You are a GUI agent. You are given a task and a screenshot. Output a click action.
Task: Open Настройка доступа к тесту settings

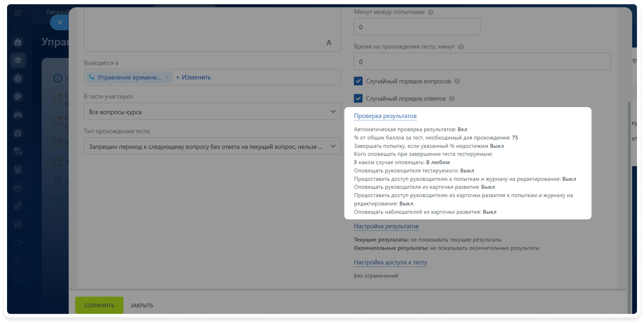390,262
